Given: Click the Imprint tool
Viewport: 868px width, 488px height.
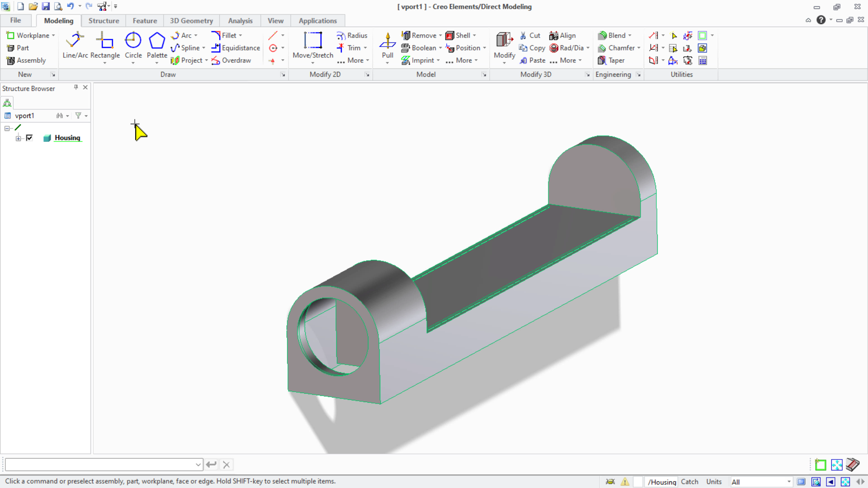Looking at the screenshot, I should tap(418, 60).
